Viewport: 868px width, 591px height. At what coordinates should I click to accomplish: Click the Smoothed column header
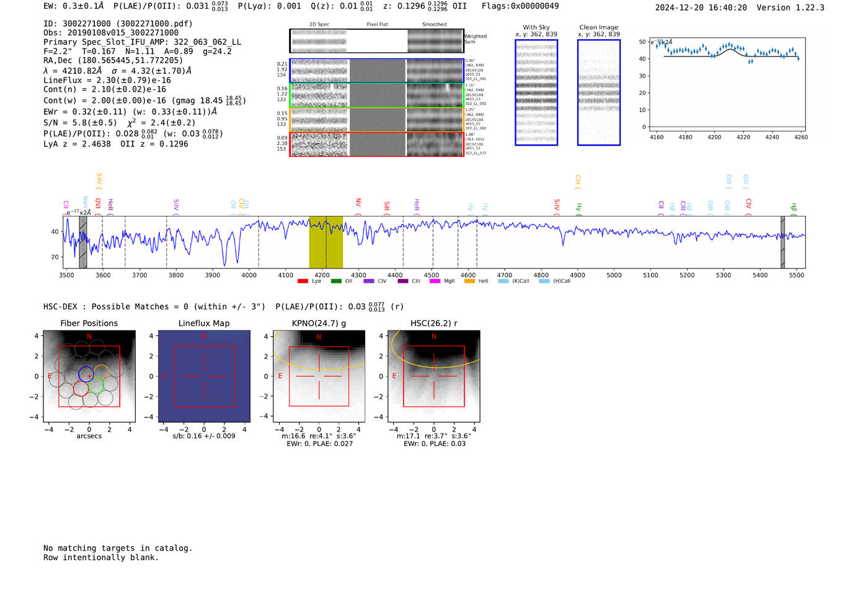pos(434,24)
